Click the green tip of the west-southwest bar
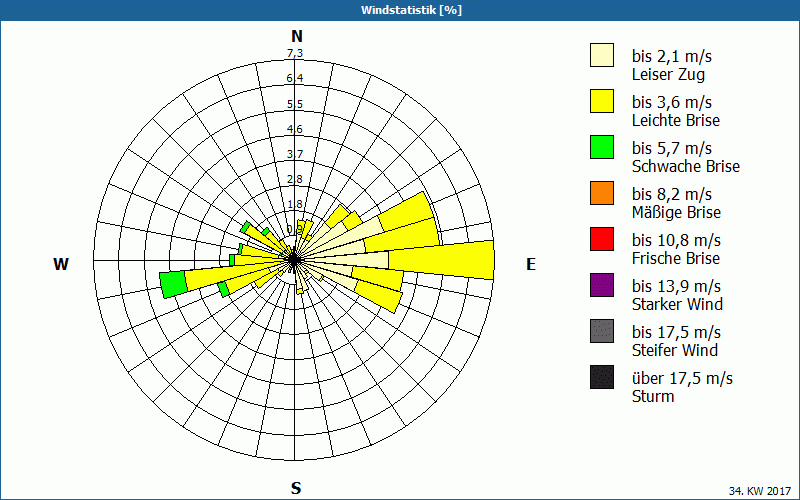Viewport: 800px width, 500px height. coord(172,284)
